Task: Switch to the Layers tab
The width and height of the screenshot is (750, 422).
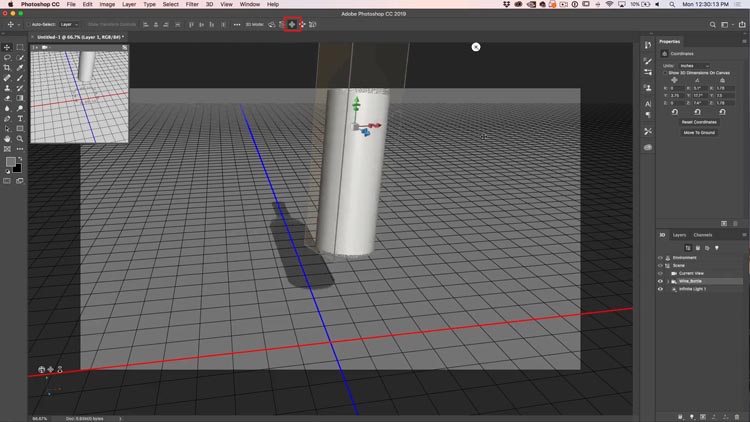Action: click(x=679, y=235)
